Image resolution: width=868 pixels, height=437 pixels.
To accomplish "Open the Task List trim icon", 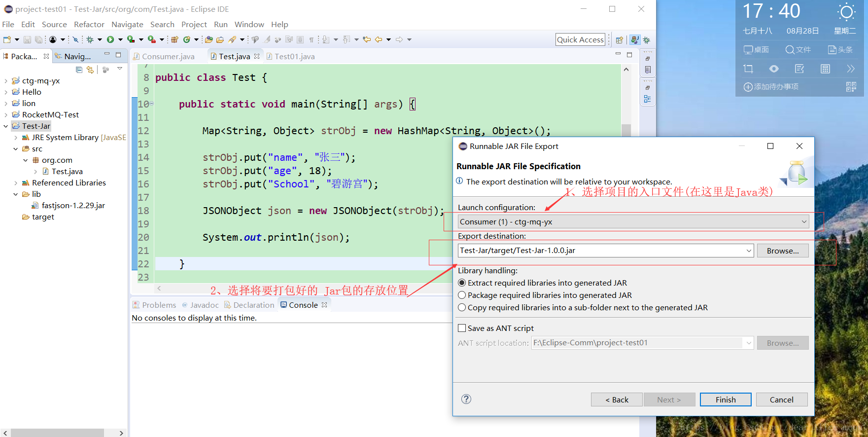I will 648,70.
